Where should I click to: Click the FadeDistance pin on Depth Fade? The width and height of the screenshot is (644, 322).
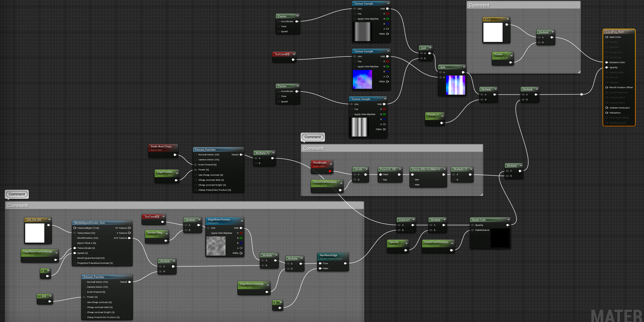coord(473,230)
